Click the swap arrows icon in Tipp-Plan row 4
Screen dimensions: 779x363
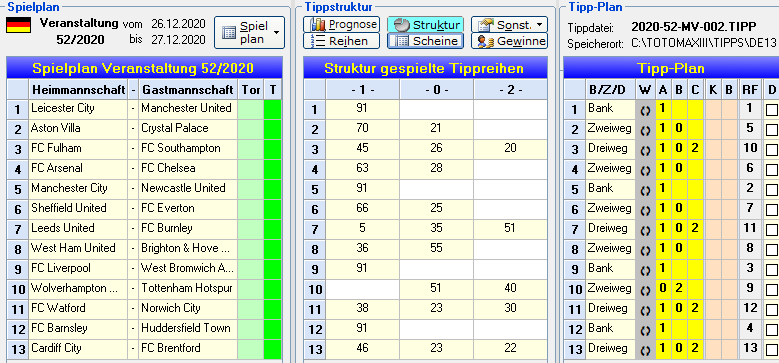coord(645,170)
